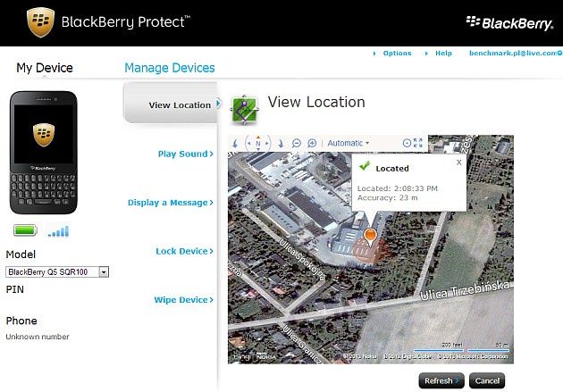Click the Cancel button
The height and width of the screenshot is (392, 563).
coord(487,380)
